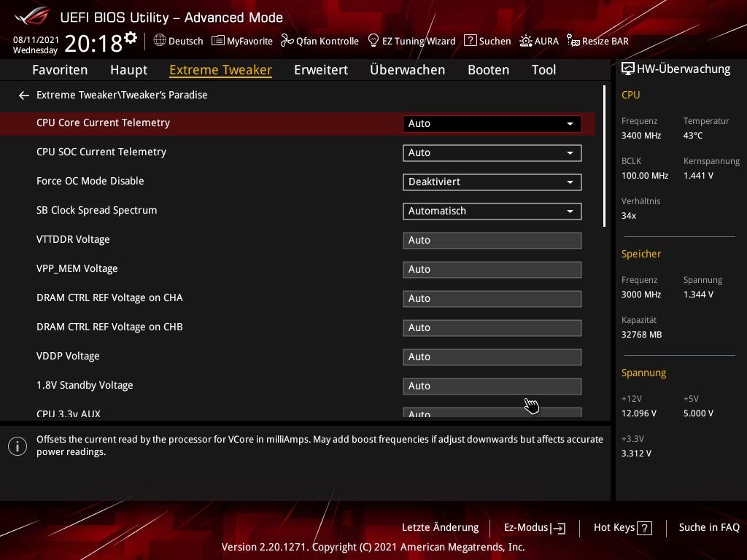This screenshot has height=560, width=747.
Task: Click the globe language icon
Action: click(160, 40)
